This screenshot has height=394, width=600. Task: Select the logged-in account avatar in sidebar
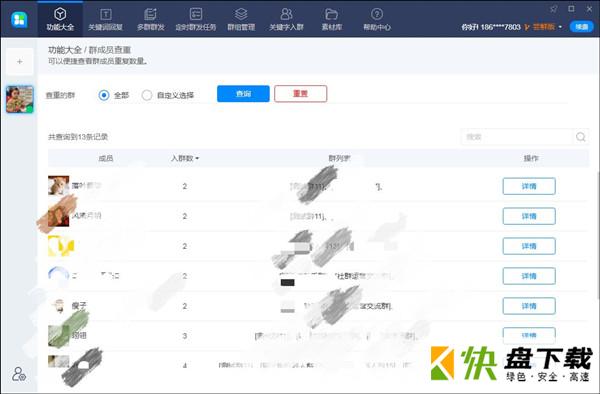[x=20, y=99]
